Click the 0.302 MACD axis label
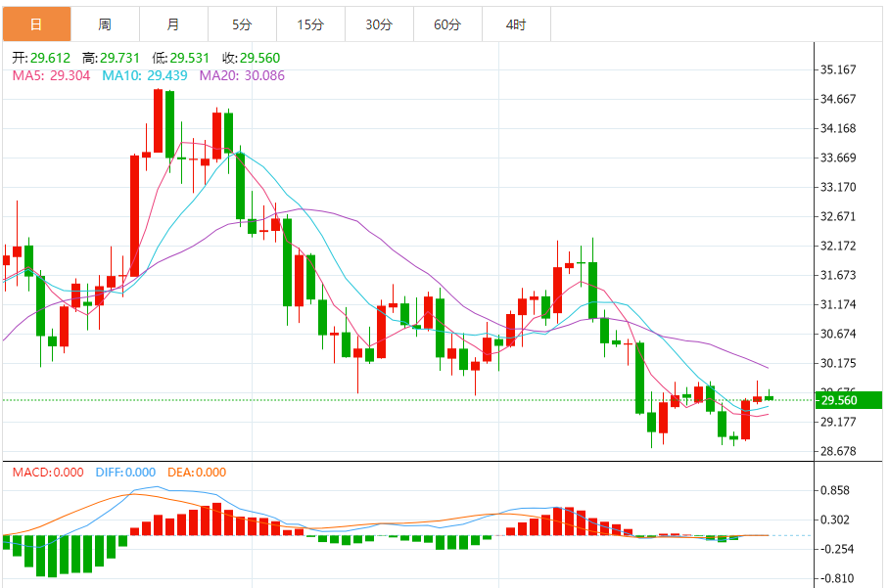This screenshot has height=588, width=889. click(x=835, y=520)
